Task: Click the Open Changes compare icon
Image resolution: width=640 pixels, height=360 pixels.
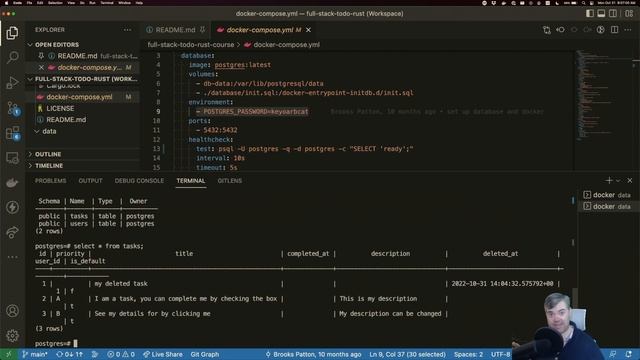Action: [x=547, y=30]
